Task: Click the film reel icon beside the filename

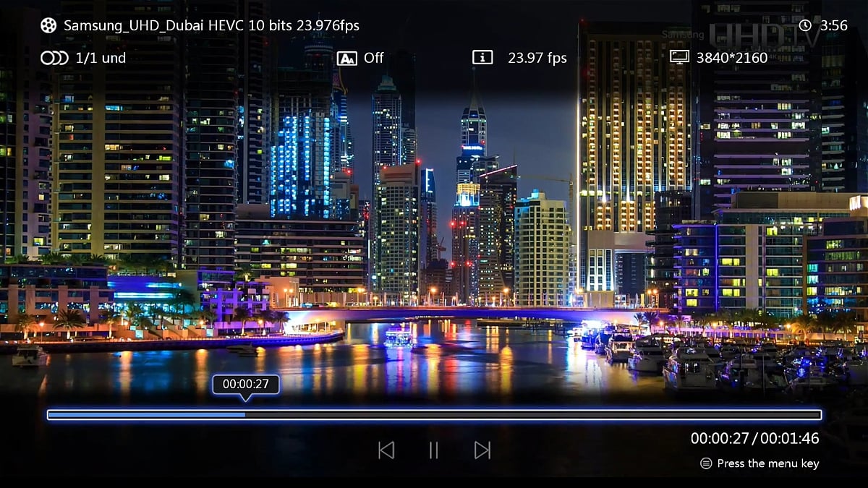Action: click(48, 25)
